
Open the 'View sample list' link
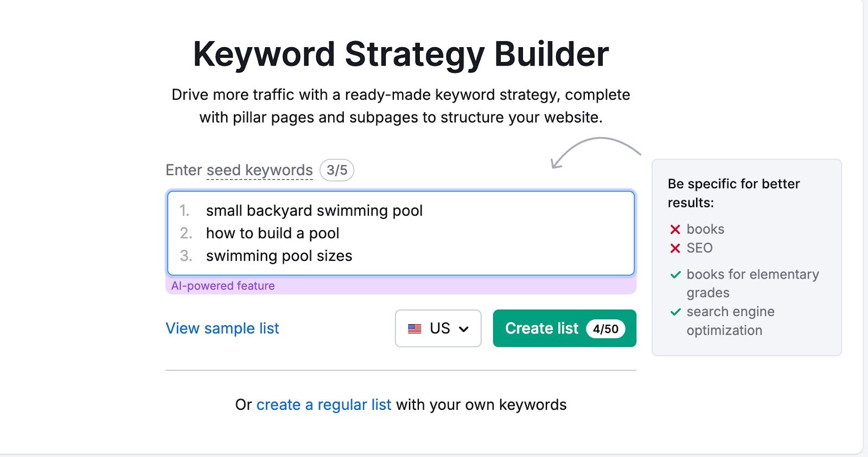tap(222, 328)
